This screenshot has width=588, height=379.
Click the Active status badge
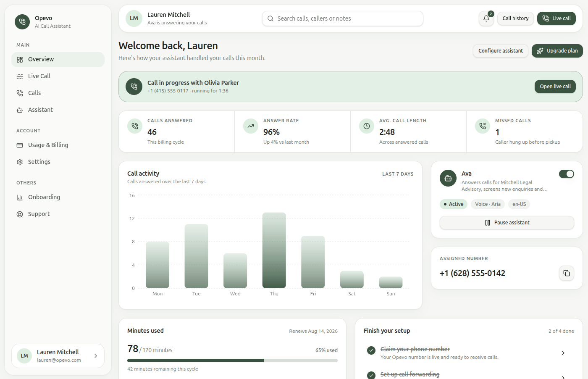click(x=454, y=204)
